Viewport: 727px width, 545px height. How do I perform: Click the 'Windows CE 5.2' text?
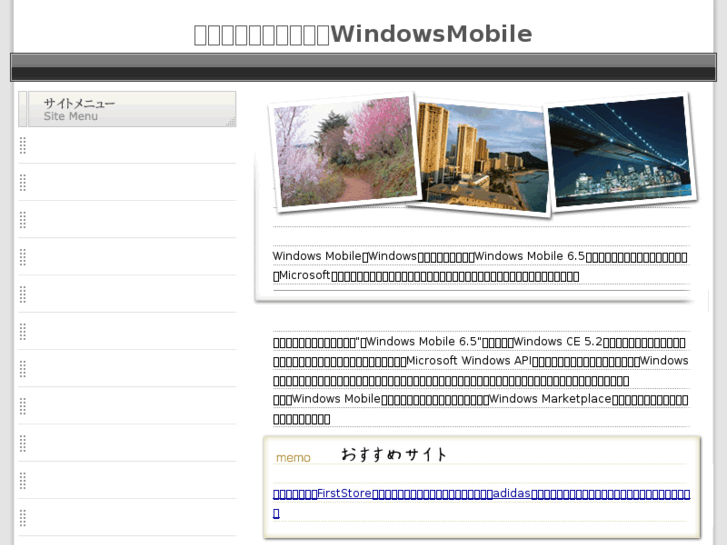click(557, 342)
